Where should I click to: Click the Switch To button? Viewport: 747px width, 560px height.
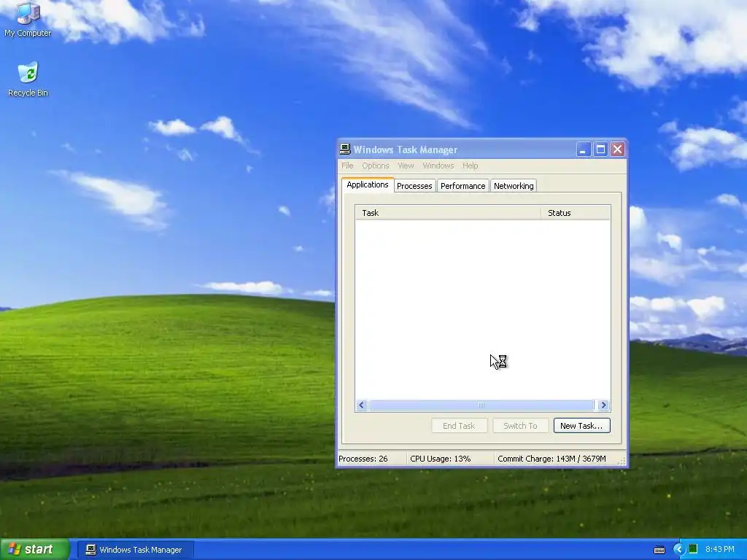coord(520,426)
